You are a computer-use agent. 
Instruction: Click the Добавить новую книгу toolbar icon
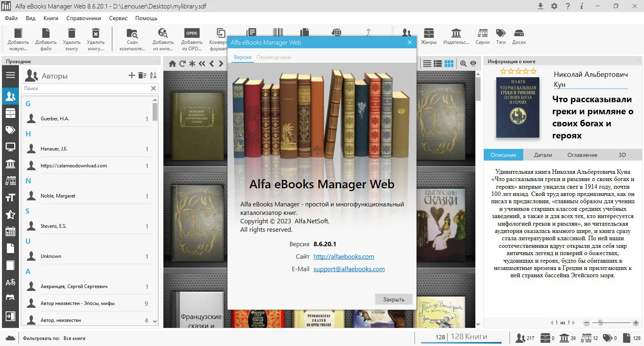coord(18,39)
